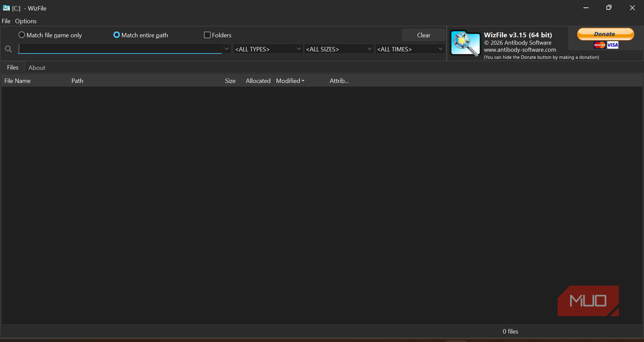Click the MasterCard icon
The width and height of the screenshot is (644, 342).
point(600,45)
